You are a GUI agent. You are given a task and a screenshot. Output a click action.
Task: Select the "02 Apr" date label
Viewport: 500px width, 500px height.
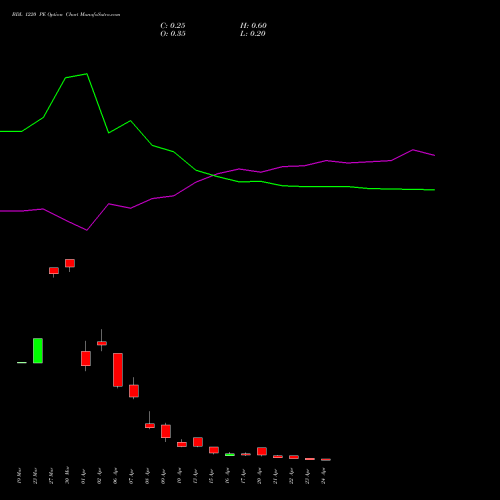[x=99, y=476]
